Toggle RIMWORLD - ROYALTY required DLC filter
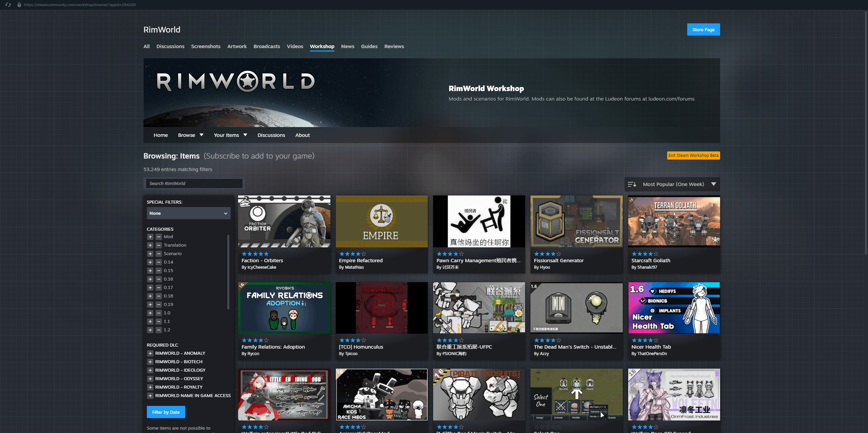The width and height of the screenshot is (868, 433). pyautogui.click(x=150, y=387)
